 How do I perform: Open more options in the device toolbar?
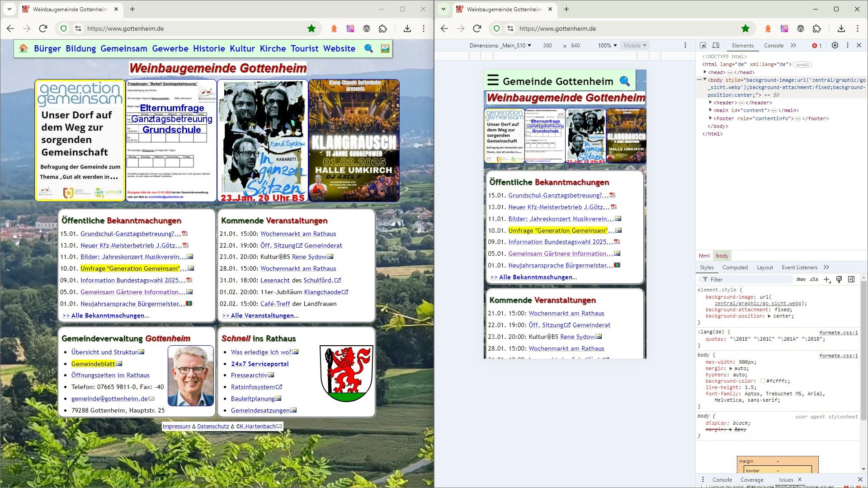coord(685,45)
